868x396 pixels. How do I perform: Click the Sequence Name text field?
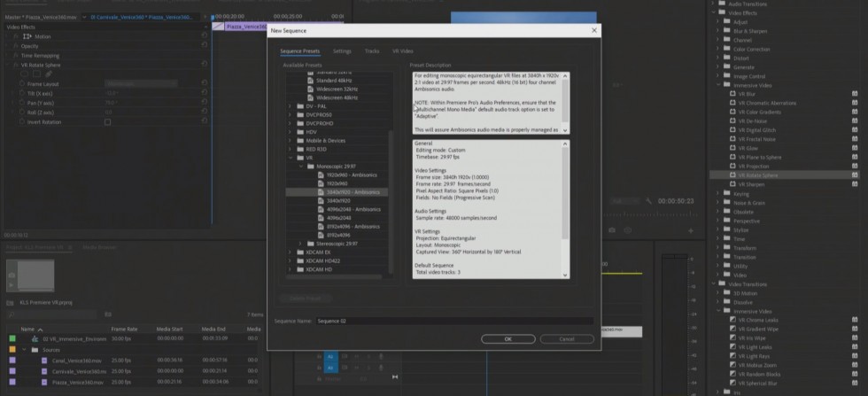(453, 321)
